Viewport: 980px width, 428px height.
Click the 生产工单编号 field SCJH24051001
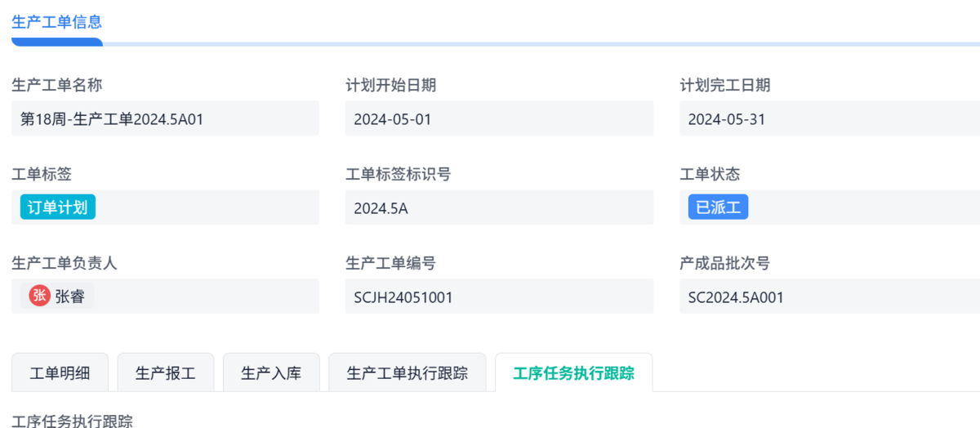click(x=499, y=296)
